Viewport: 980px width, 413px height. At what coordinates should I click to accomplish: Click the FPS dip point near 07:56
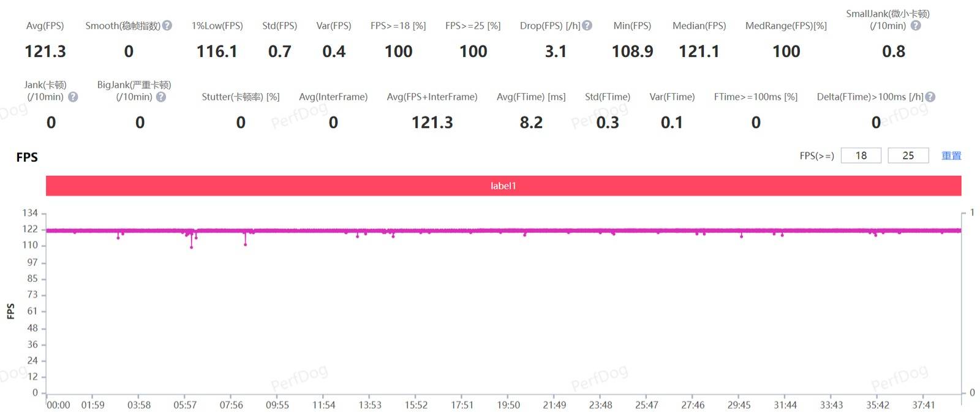[x=246, y=244]
